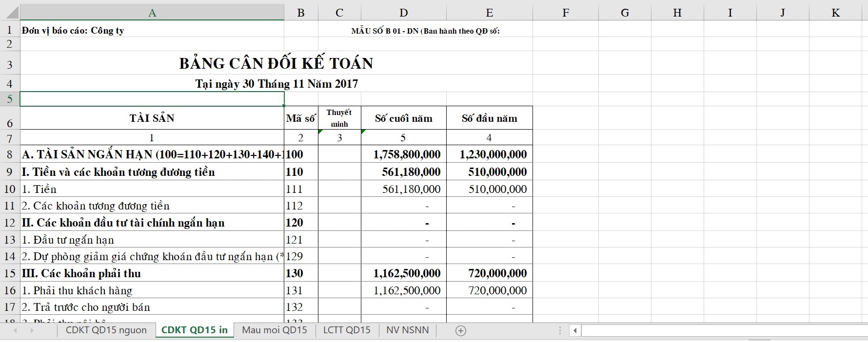868x342 pixels.
Task: Select column K header
Action: (836, 13)
